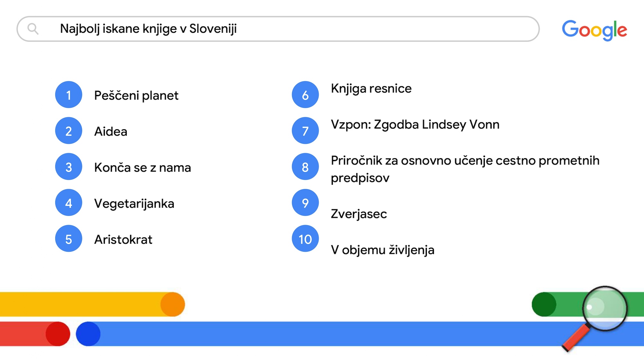Click the Google logo
Image resolution: width=644 pixels, height=362 pixels.
click(x=594, y=30)
